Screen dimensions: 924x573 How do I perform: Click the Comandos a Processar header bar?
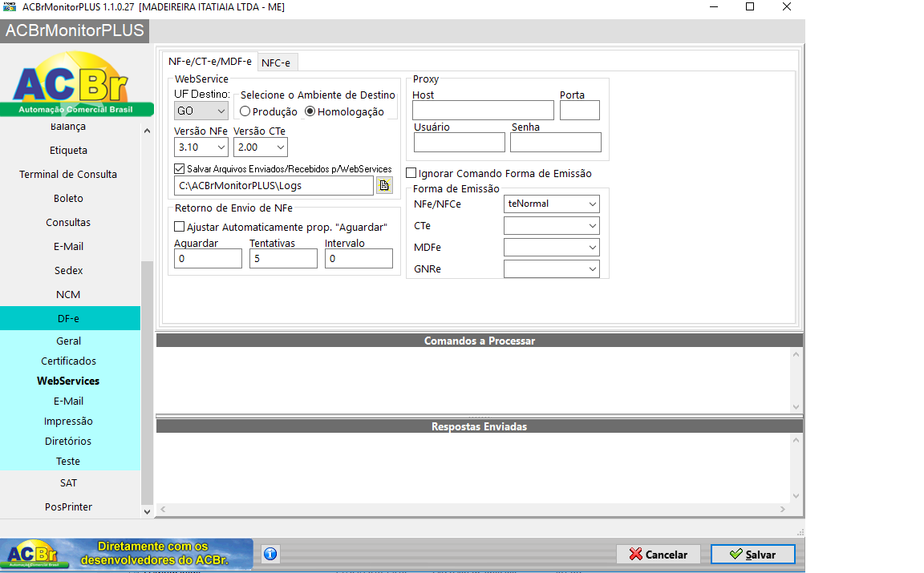(479, 341)
